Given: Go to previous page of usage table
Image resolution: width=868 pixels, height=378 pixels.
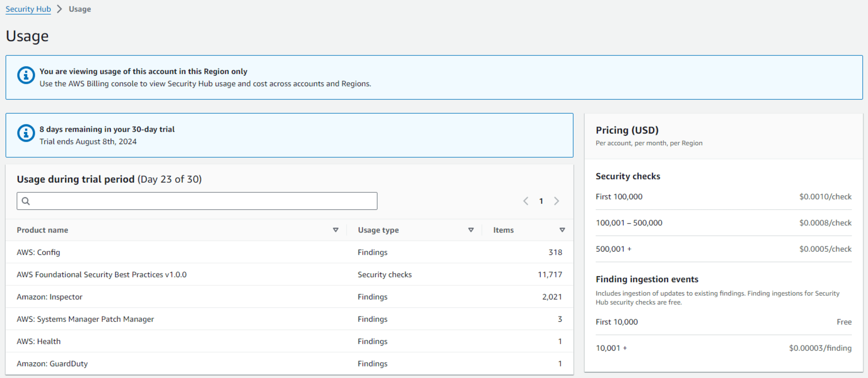Looking at the screenshot, I should (x=526, y=201).
